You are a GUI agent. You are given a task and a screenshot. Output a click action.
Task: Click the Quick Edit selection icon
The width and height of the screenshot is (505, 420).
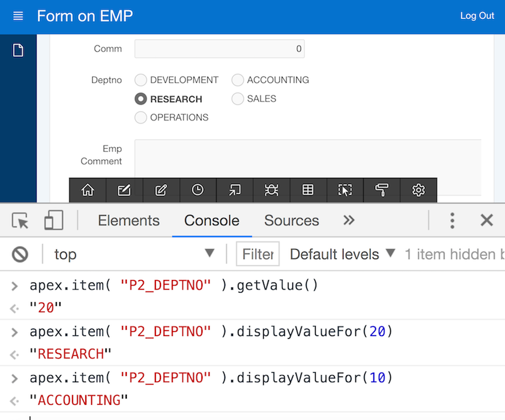pyautogui.click(x=345, y=190)
